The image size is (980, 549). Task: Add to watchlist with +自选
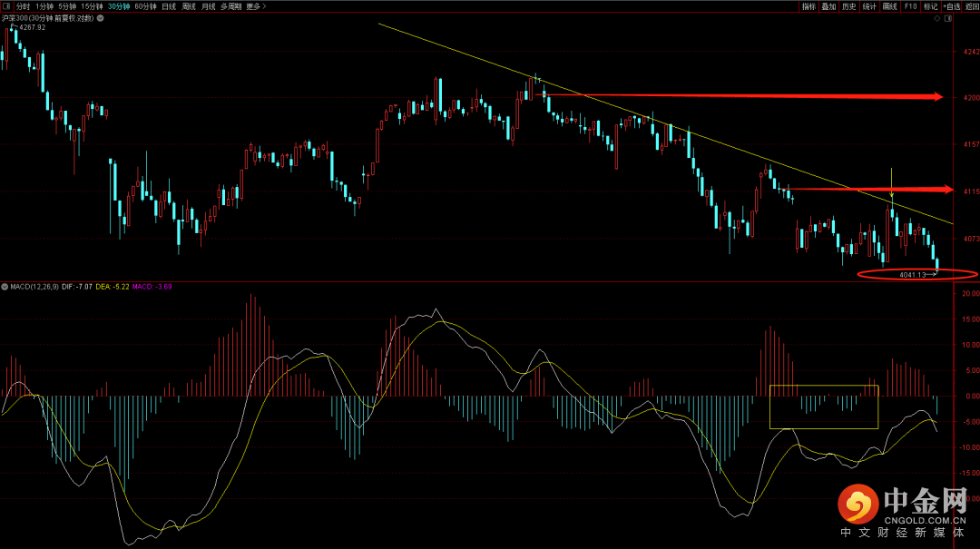[952, 6]
